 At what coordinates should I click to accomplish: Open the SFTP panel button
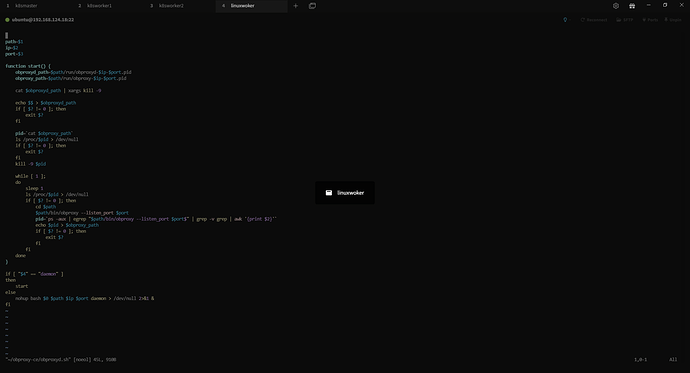click(624, 20)
